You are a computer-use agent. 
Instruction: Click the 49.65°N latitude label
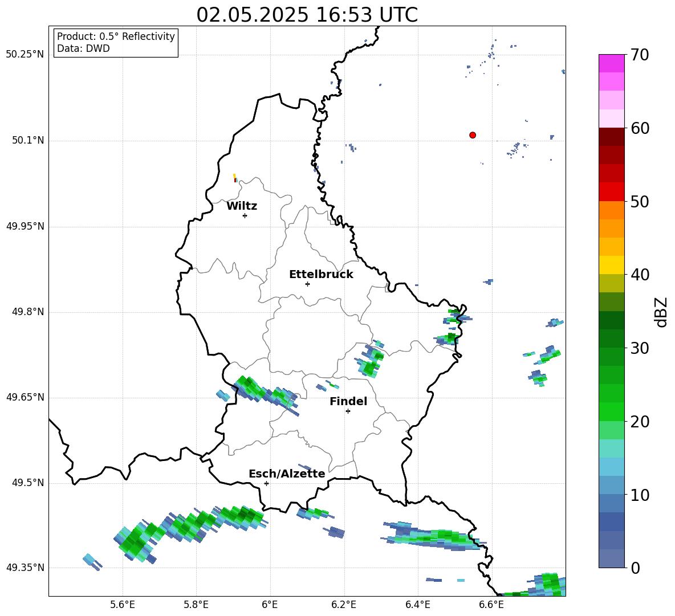[x=25, y=397]
